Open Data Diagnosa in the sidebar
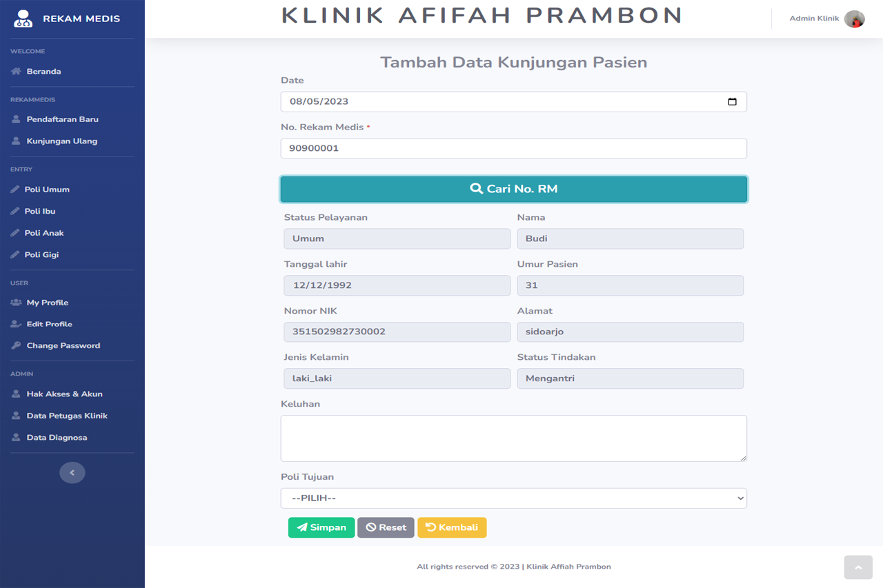This screenshot has width=883, height=588. [x=57, y=438]
